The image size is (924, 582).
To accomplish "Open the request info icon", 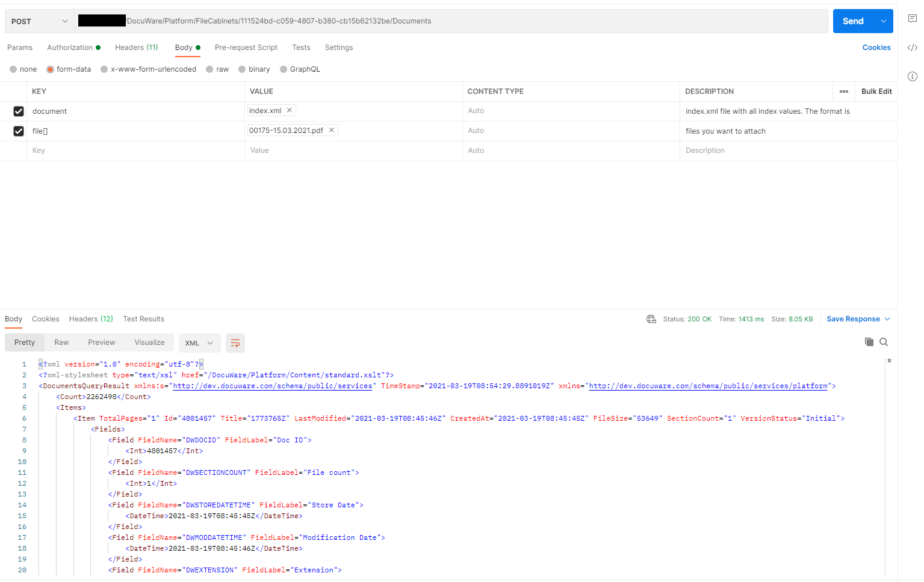I will 913,76.
